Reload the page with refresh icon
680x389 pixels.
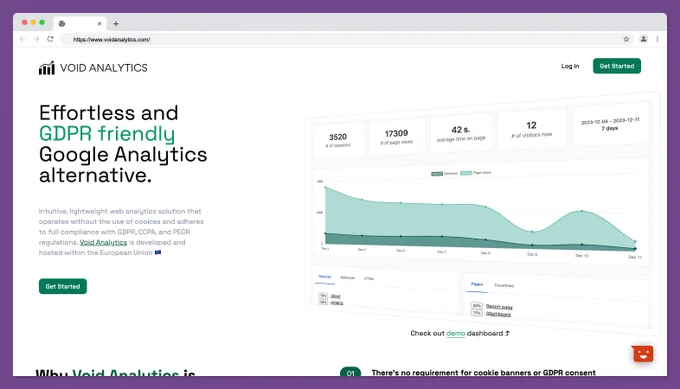coord(50,39)
